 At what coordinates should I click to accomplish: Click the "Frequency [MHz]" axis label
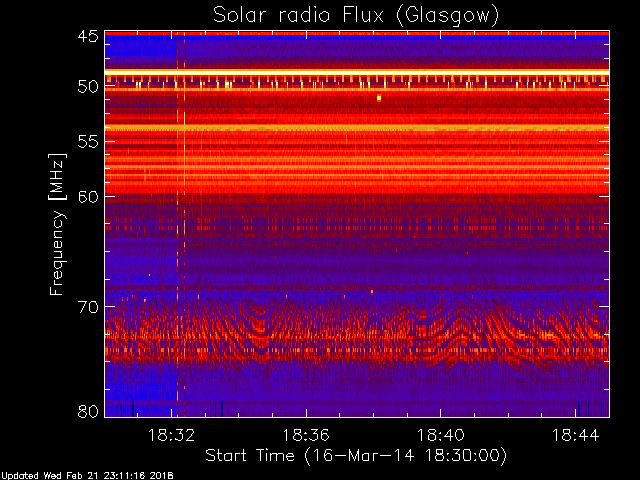(x=57, y=224)
